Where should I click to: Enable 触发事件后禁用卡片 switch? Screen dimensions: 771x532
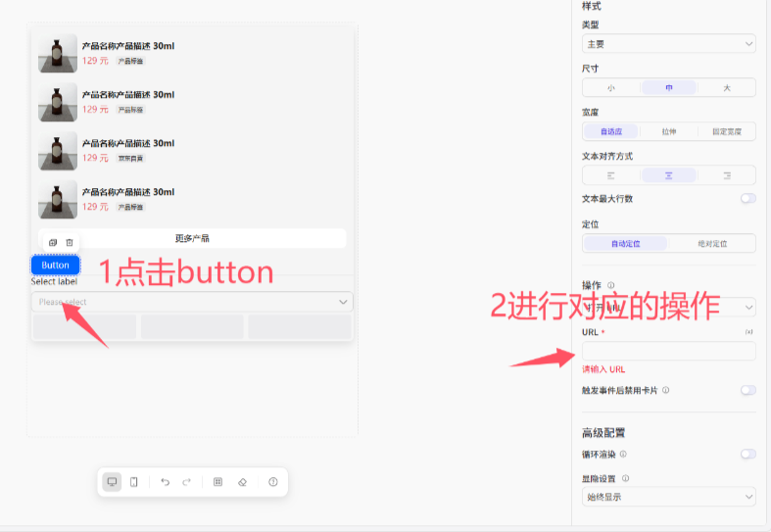point(747,390)
